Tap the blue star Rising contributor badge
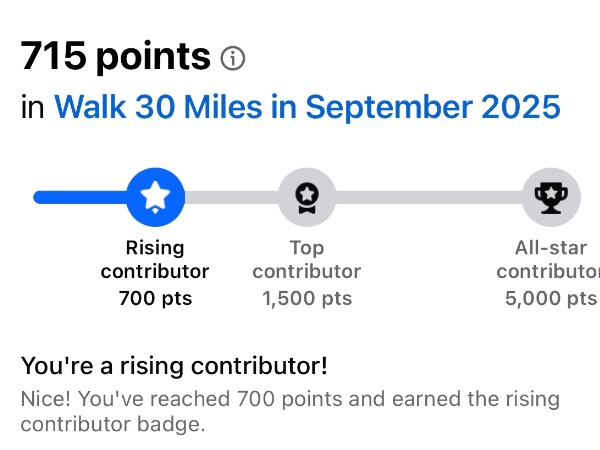 [x=155, y=197]
